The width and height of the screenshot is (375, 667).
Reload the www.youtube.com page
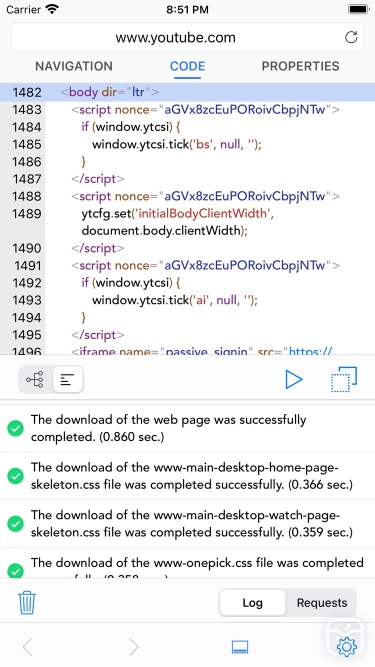click(x=351, y=37)
